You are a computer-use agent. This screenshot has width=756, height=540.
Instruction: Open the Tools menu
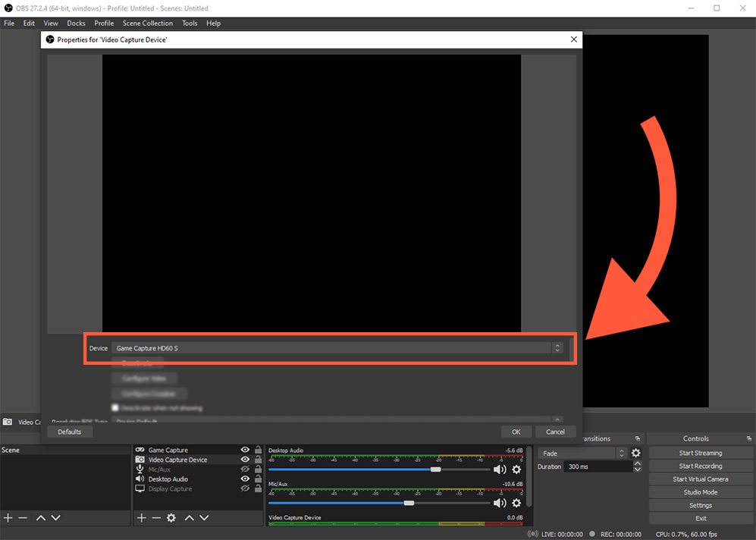pyautogui.click(x=190, y=23)
